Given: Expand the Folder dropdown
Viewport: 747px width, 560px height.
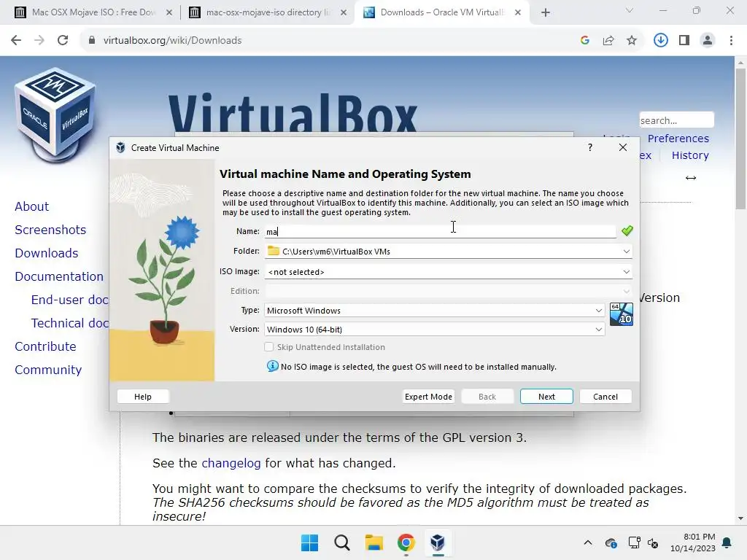Looking at the screenshot, I should [x=626, y=251].
